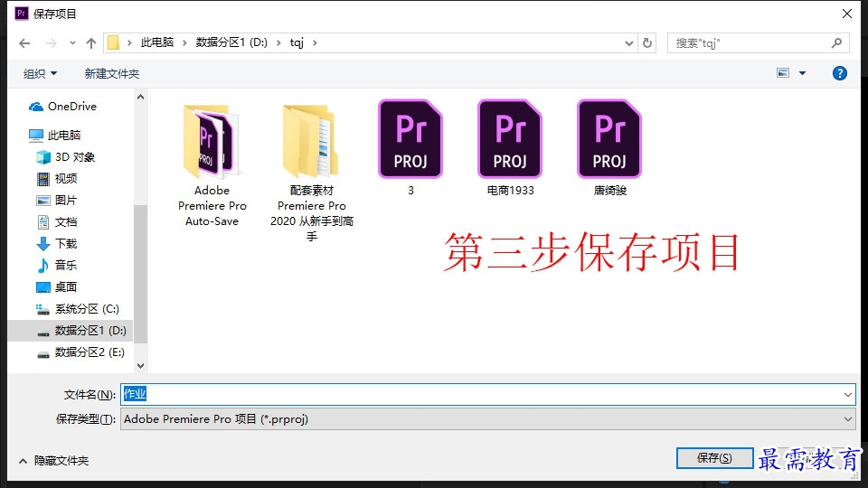Open more view options dropdown arrow

pyautogui.click(x=802, y=73)
